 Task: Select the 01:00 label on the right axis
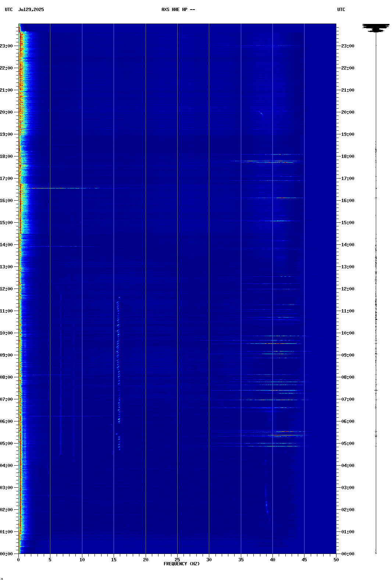point(348,532)
